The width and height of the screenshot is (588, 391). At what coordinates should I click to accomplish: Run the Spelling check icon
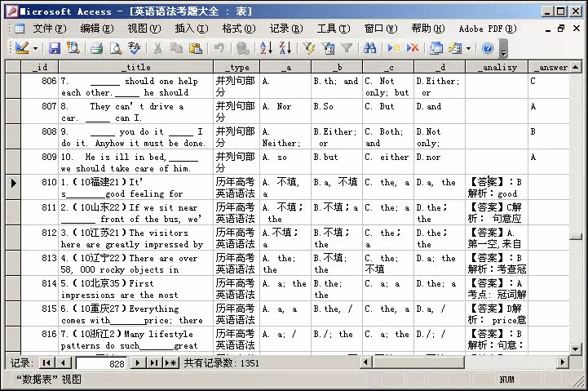pyautogui.click(x=135, y=48)
